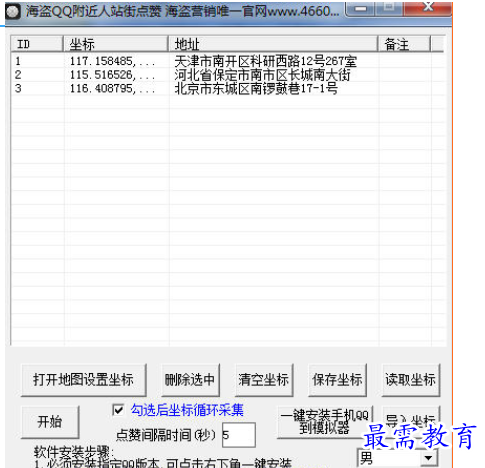
Task: Save coordinates using 保存坐标 button
Action: pos(337,380)
